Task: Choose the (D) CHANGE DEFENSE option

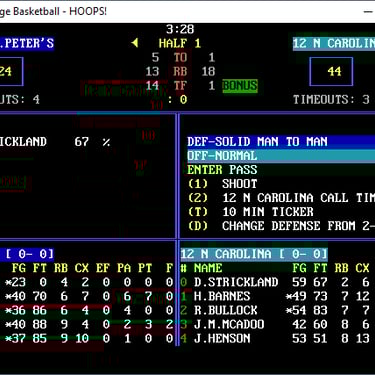Action: click(281, 226)
